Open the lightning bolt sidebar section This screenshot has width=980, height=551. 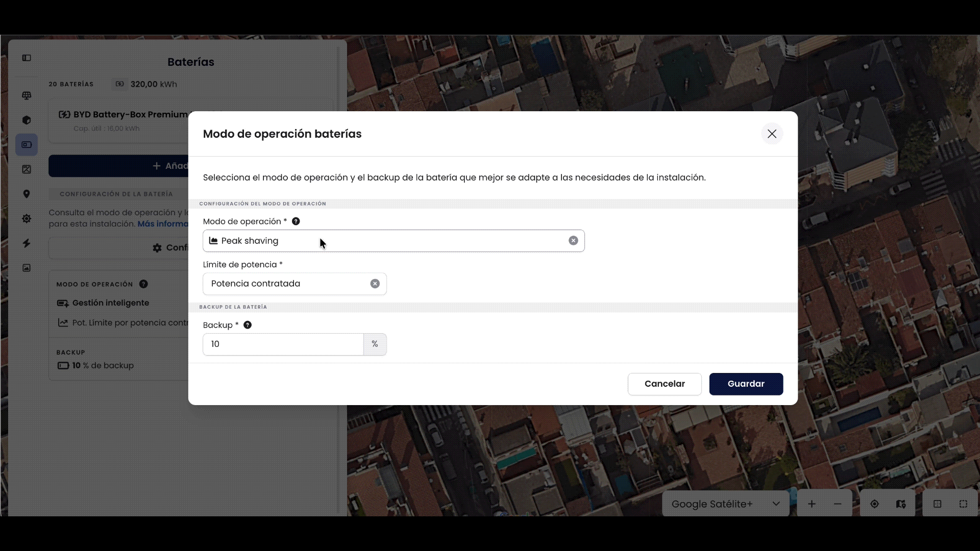coord(27,243)
